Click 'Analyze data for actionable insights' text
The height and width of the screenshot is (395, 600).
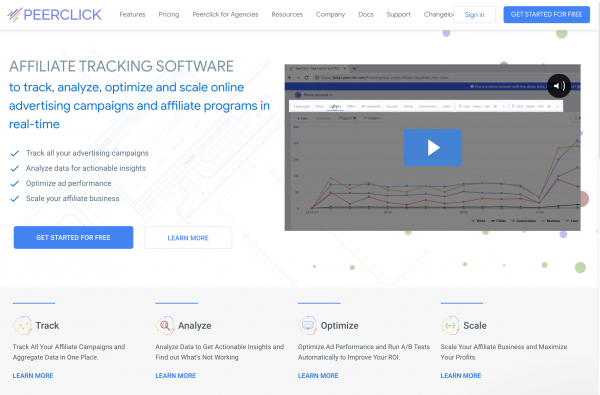point(86,168)
